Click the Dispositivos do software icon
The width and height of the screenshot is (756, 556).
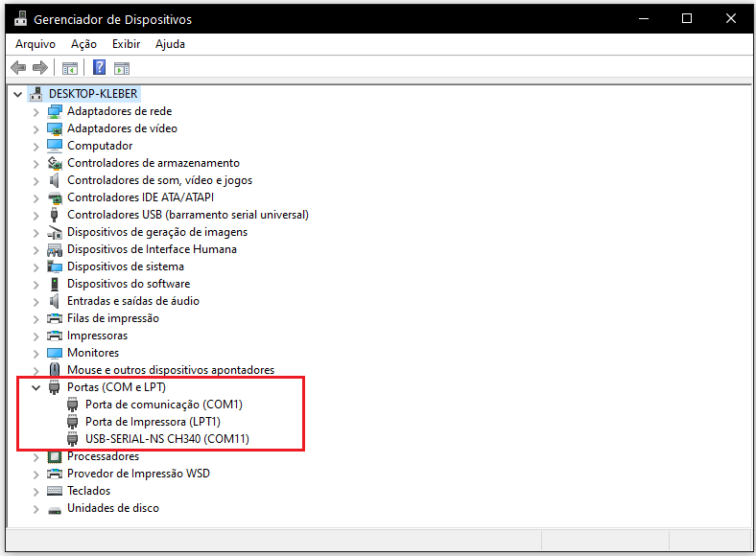[55, 284]
